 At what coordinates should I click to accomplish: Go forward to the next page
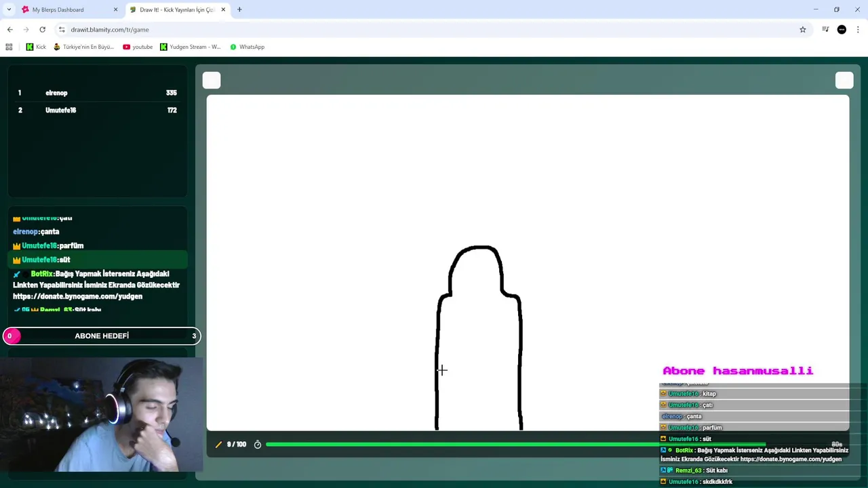click(x=26, y=29)
